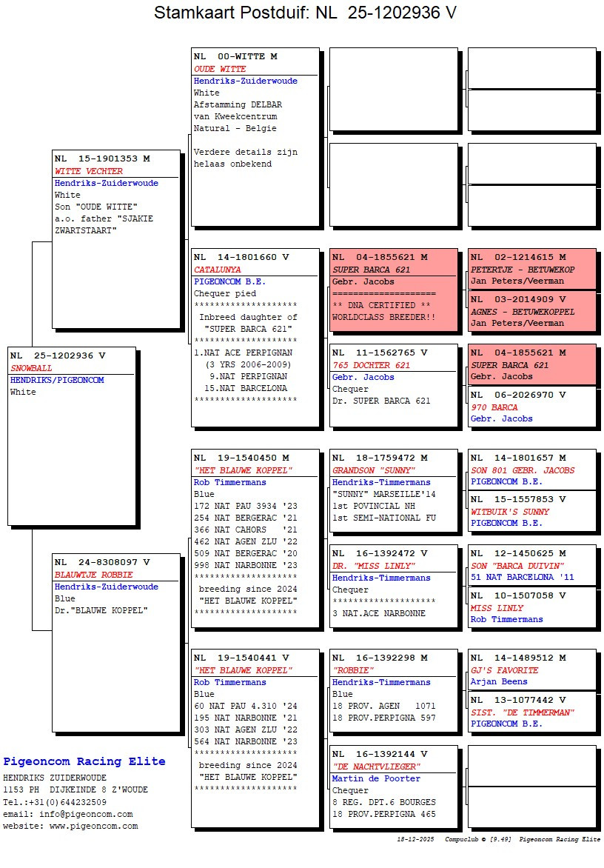604x868 pixels.
Task: Click the DNA CERTIFIED text in red box
Action: (x=382, y=305)
